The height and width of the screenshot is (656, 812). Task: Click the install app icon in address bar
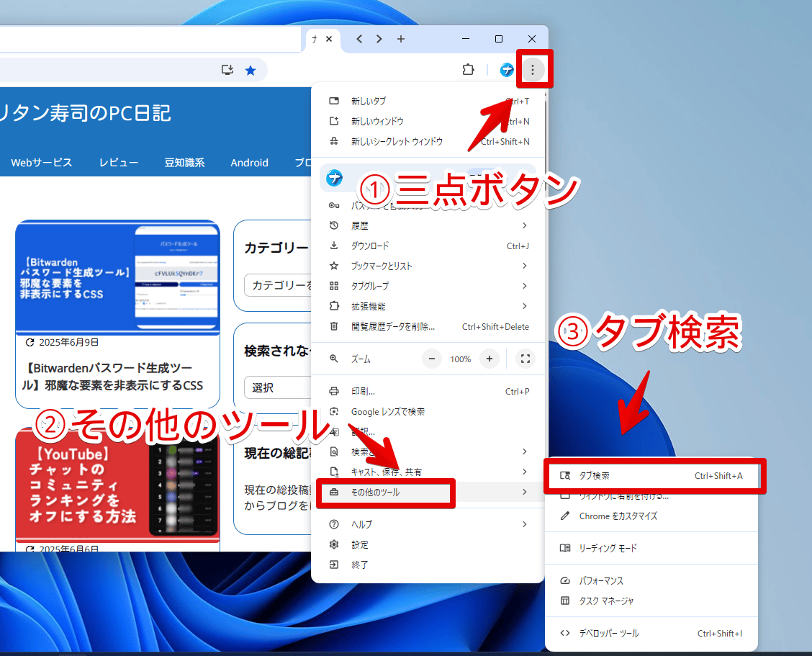coord(227,69)
